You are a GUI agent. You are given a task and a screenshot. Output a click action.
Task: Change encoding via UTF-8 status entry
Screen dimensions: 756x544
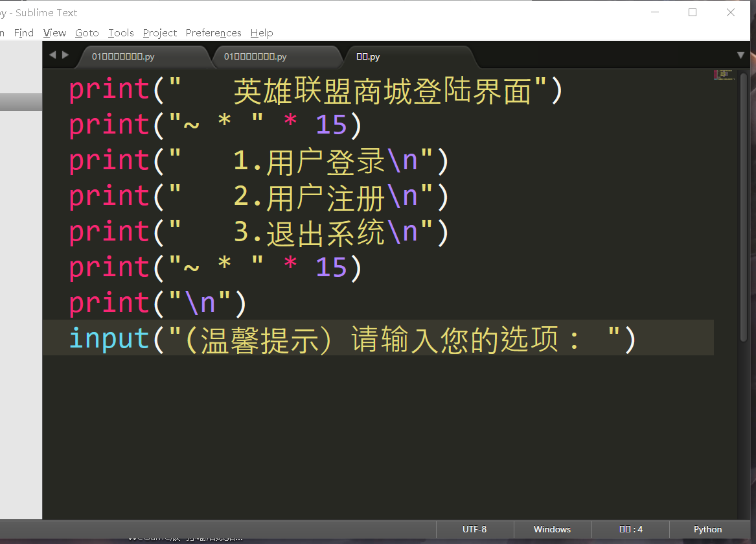point(474,530)
